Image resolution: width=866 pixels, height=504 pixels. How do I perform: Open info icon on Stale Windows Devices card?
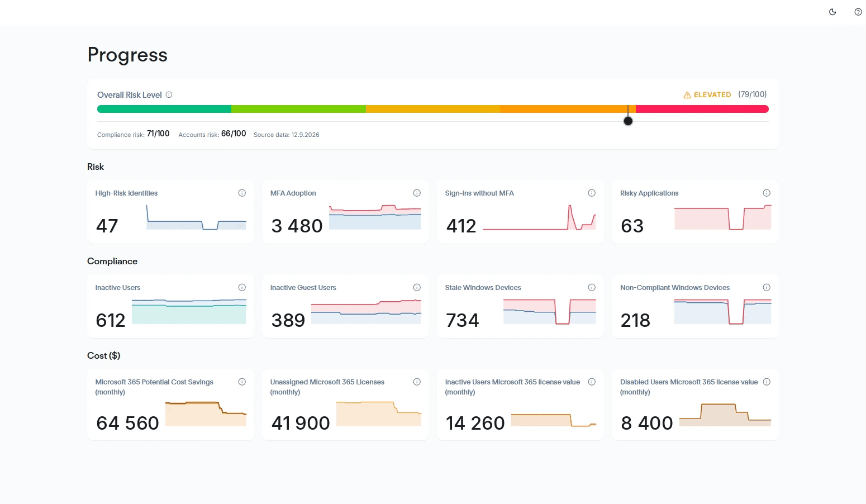pyautogui.click(x=592, y=287)
